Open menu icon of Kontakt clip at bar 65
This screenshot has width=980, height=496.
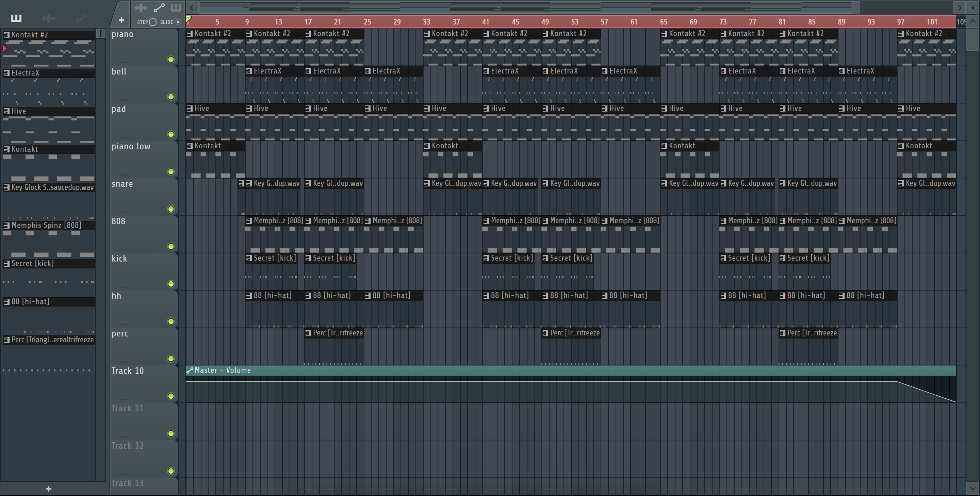point(664,146)
